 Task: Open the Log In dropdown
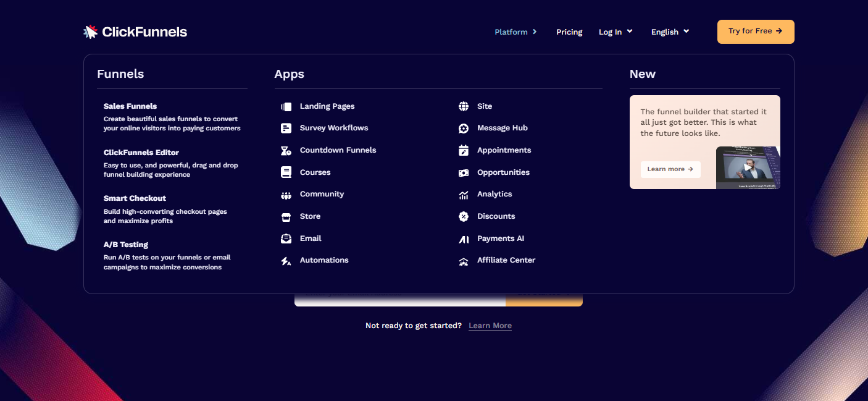tap(615, 32)
